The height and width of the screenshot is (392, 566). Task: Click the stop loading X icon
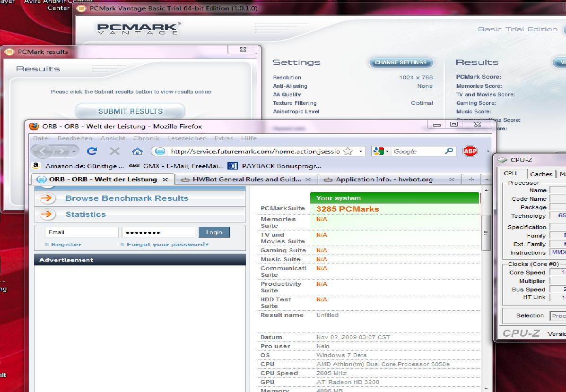115,151
